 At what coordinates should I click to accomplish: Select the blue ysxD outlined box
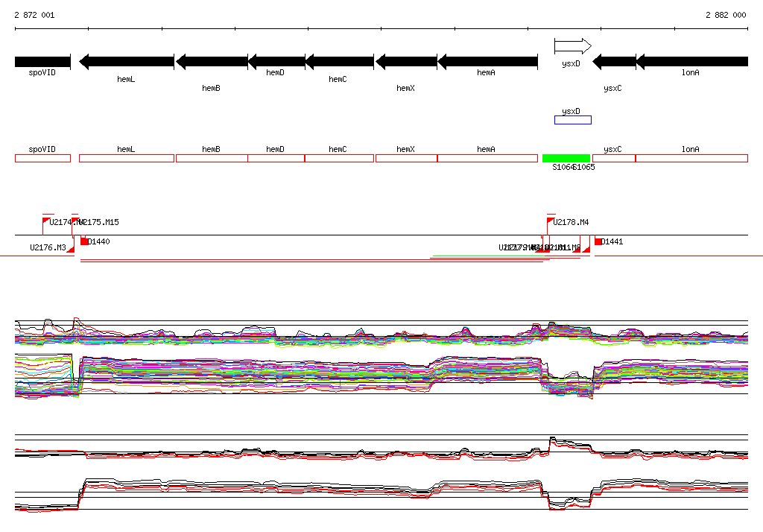[x=572, y=120]
